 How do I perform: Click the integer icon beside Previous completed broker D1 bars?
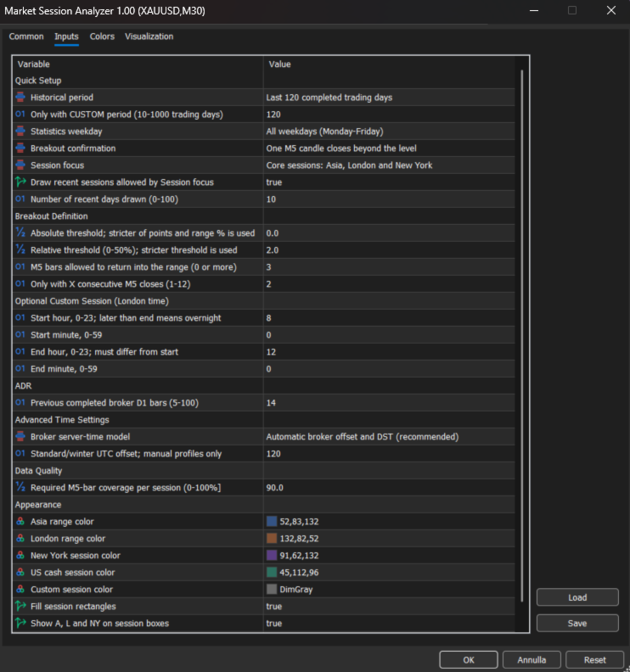[20, 403]
